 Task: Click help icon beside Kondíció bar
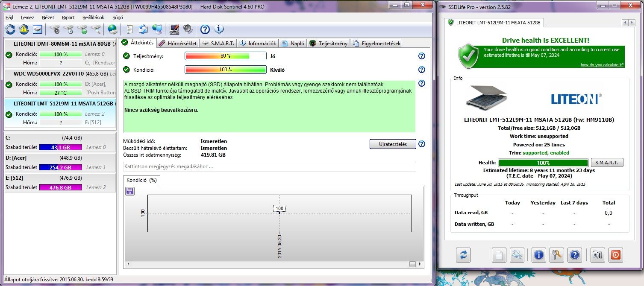(x=422, y=70)
